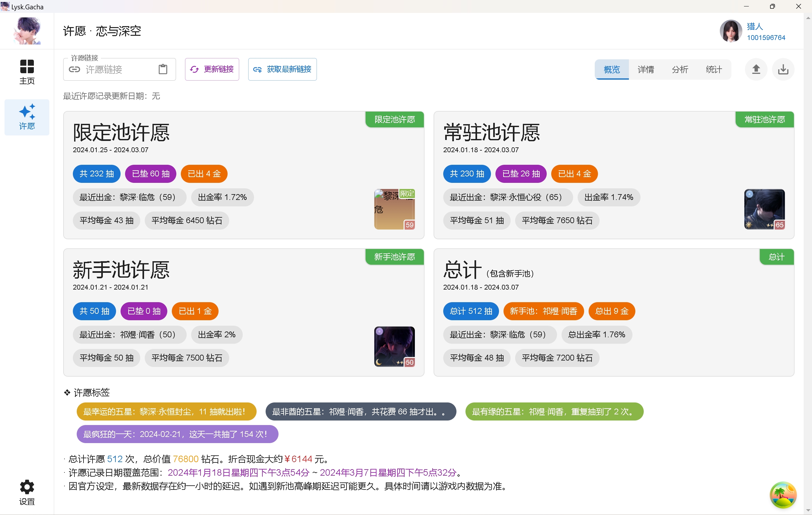
Task: Switch to the 详情 tab
Action: tap(646, 69)
